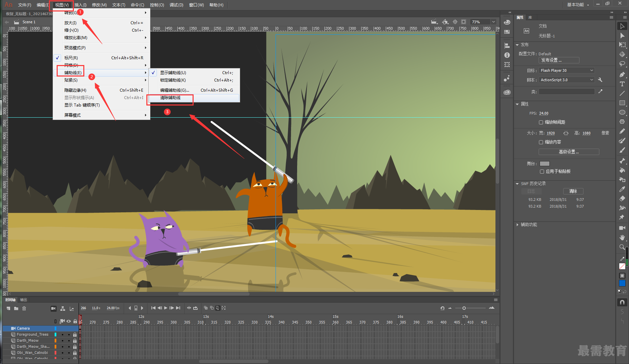Toggle the 应用于粘贴板 checkbox

(x=542, y=172)
